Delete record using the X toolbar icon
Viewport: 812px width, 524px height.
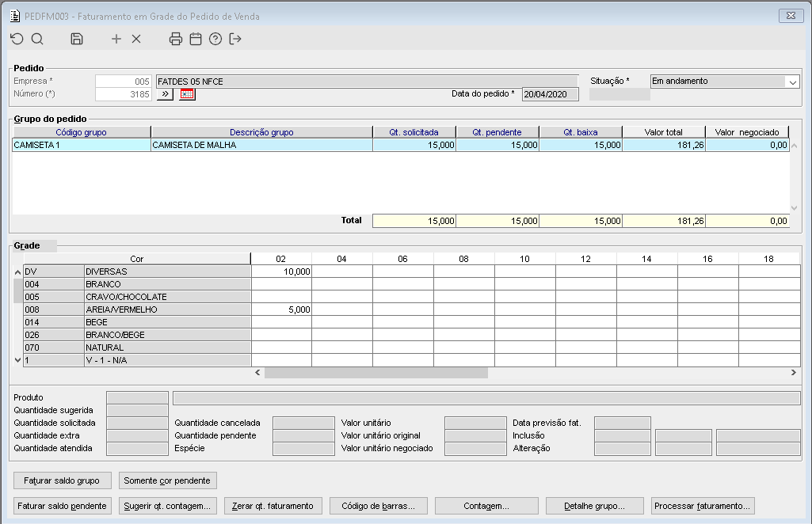coord(136,39)
